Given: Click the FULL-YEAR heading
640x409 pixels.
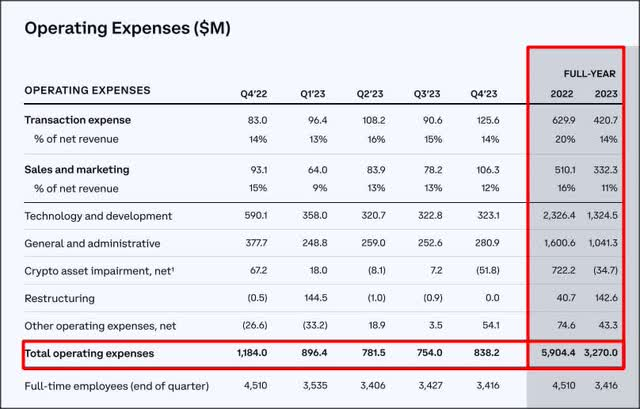Looking at the screenshot, I should [x=588, y=73].
